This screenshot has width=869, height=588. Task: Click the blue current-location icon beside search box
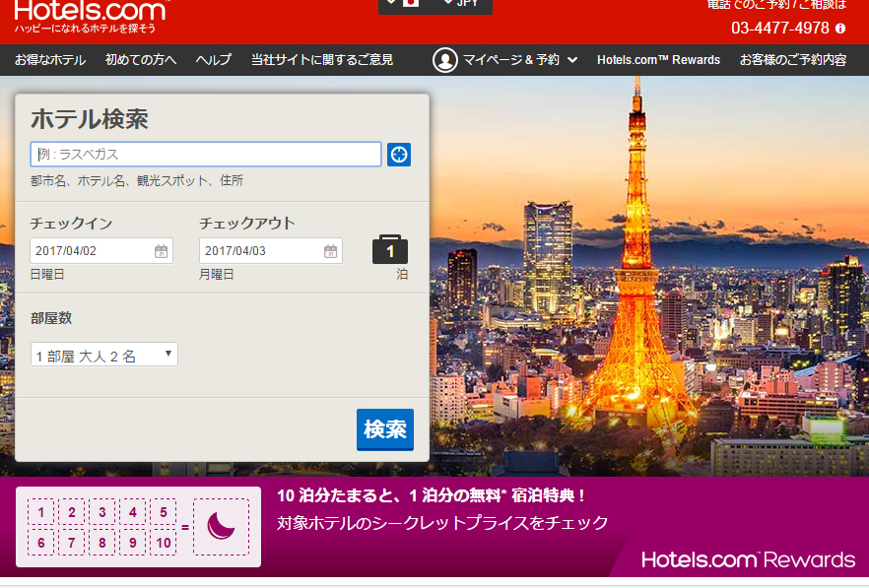(x=398, y=155)
